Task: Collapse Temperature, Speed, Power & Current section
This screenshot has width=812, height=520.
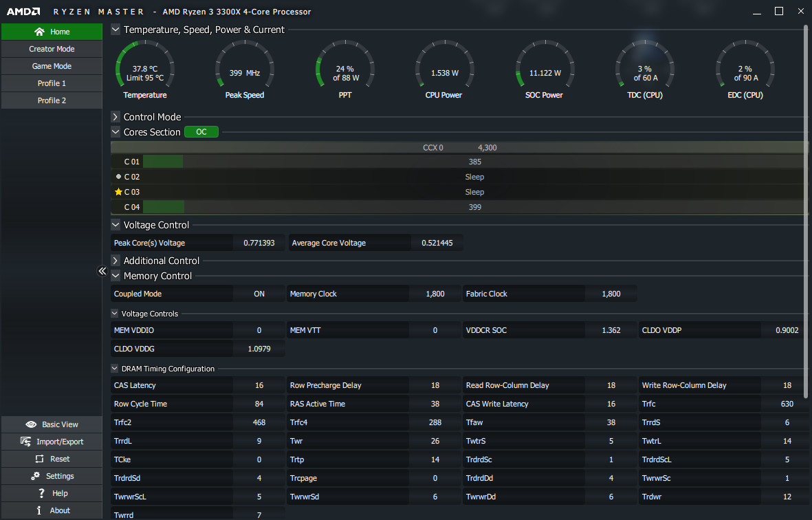Action: 116,30
